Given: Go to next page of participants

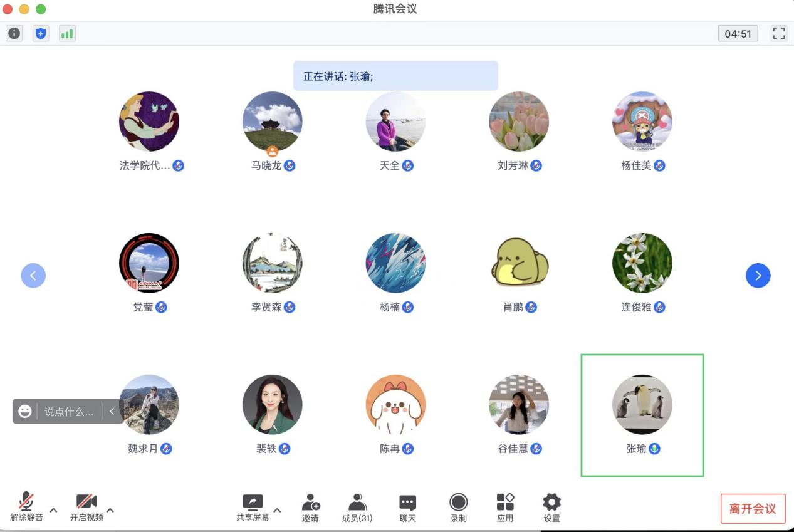Looking at the screenshot, I should (758, 275).
